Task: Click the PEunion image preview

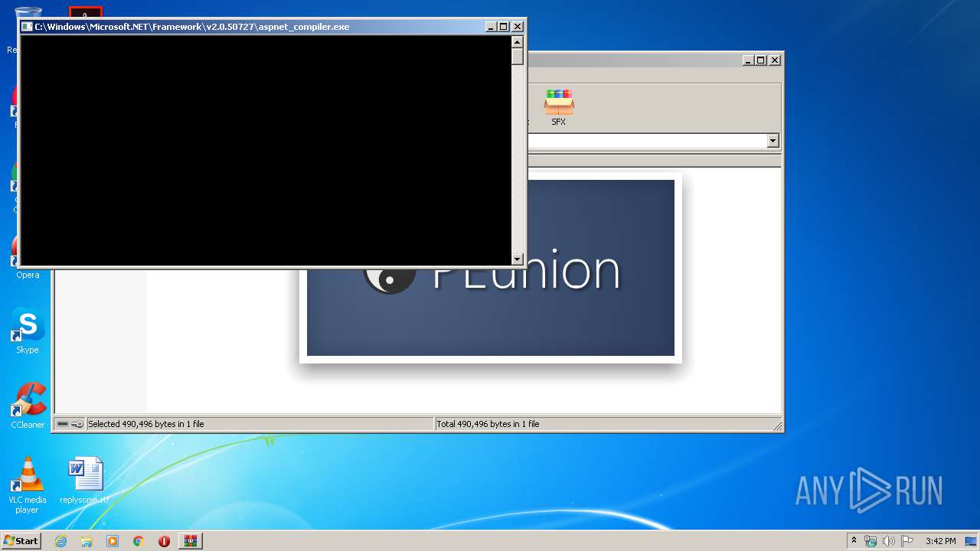Action: point(491,268)
